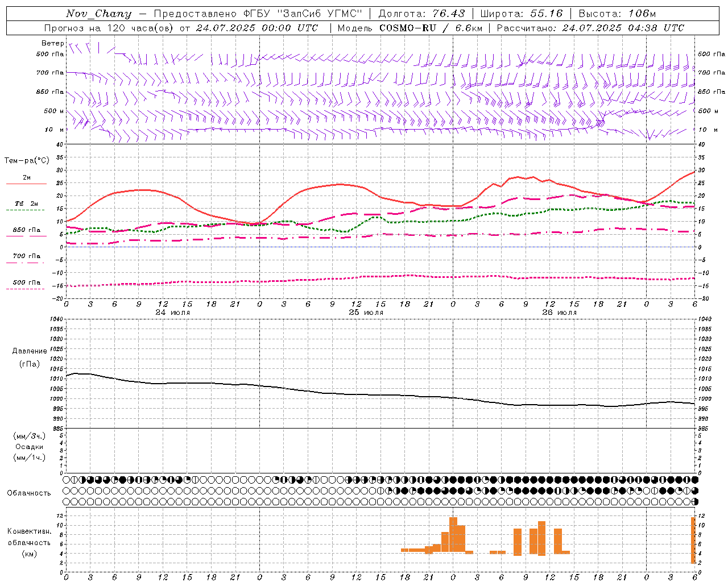This screenshot has width=728, height=582.
Task: Click the (мм/1ч.) precipitation unit label
Action: click(30, 458)
